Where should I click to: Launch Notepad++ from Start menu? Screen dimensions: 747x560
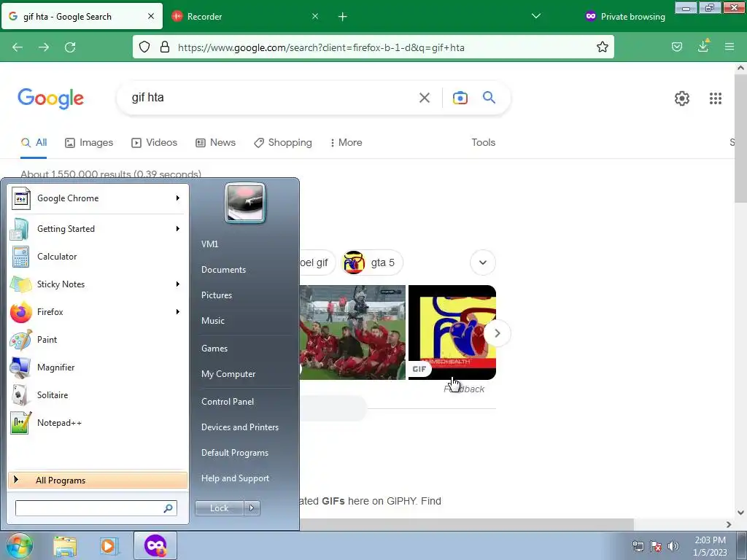click(x=98, y=422)
